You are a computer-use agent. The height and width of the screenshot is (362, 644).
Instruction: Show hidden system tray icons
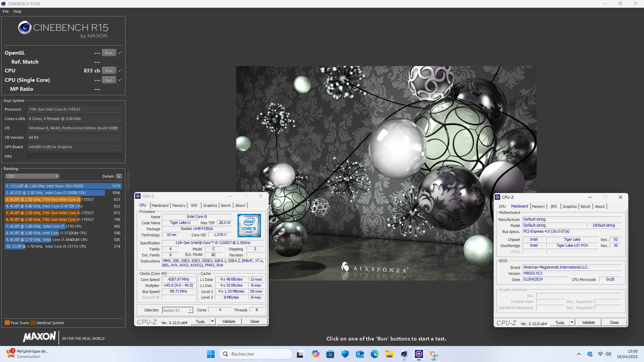tap(579, 354)
